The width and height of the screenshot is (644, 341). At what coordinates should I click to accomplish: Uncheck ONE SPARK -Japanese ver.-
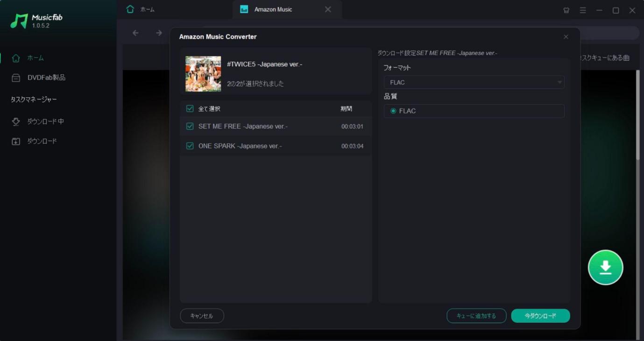[190, 146]
